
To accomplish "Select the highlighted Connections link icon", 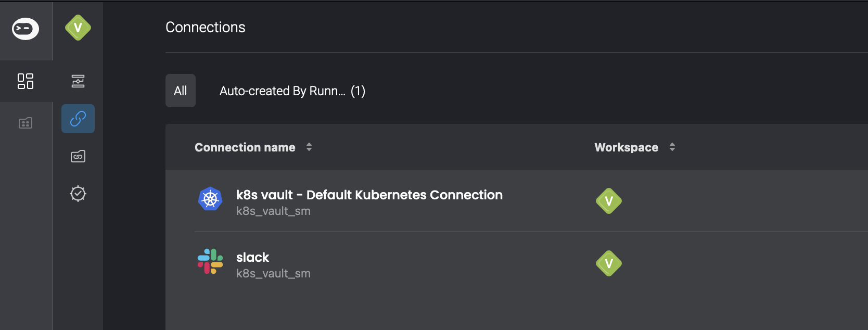I will 78,119.
